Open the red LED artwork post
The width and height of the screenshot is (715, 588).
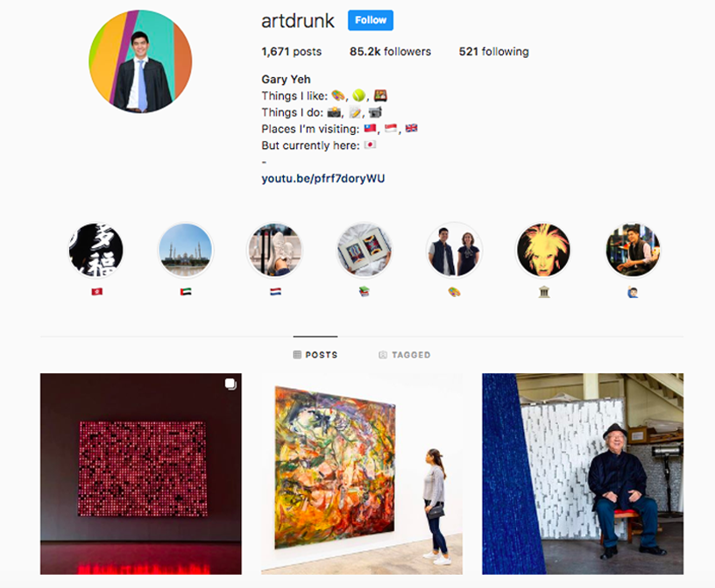pyautogui.click(x=141, y=473)
